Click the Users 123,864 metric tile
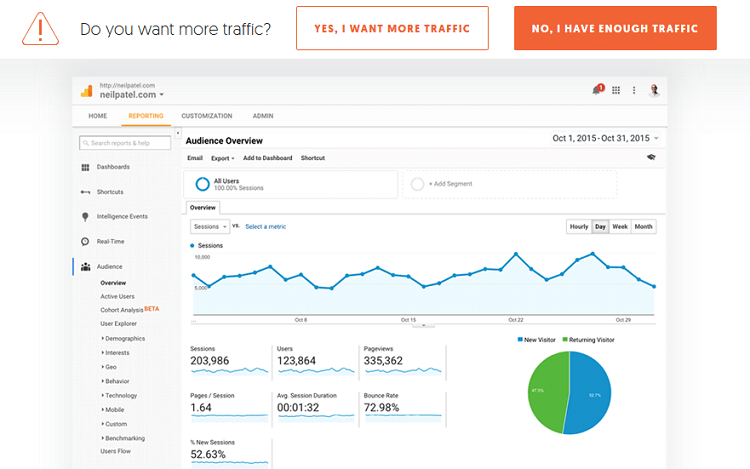Viewport: 750px width, 469px height. pos(316,362)
